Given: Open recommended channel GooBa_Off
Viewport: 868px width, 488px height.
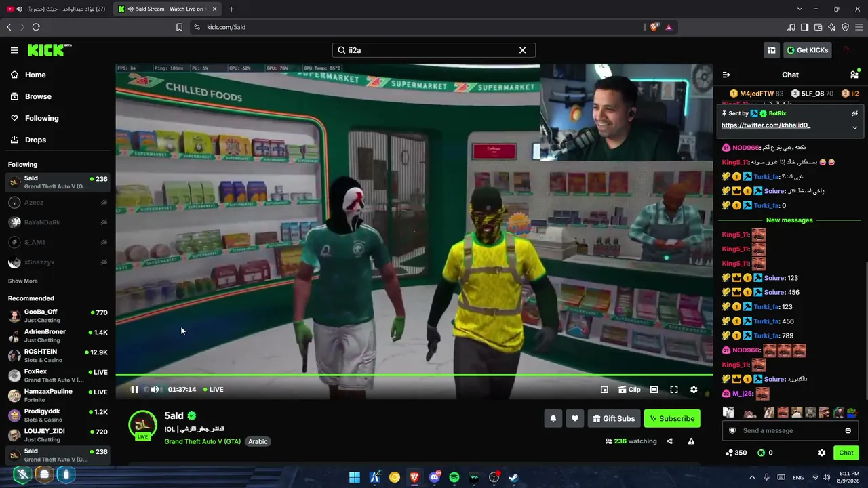Looking at the screenshot, I should point(58,316).
